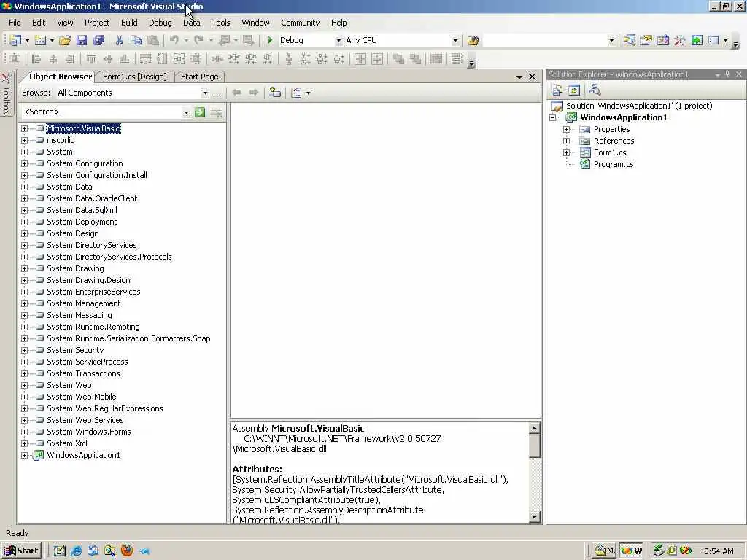The height and width of the screenshot is (560, 747).
Task: Open the Build menu
Action: click(129, 23)
